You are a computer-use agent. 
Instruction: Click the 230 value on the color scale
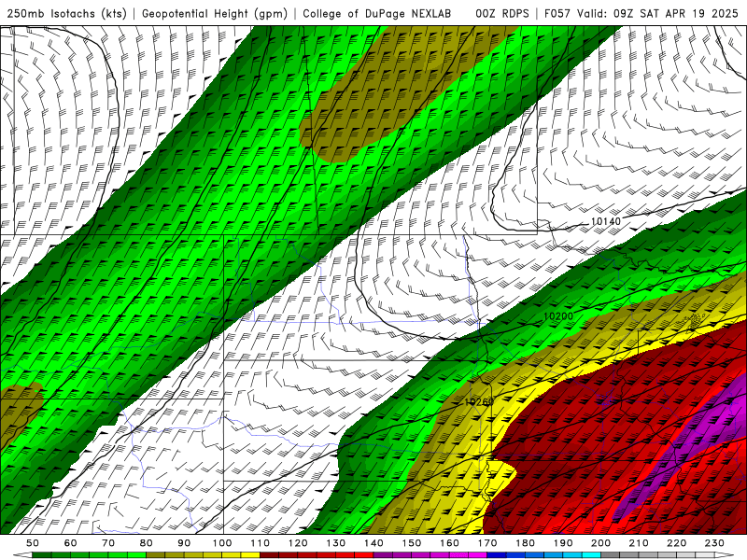pyautogui.click(x=715, y=543)
